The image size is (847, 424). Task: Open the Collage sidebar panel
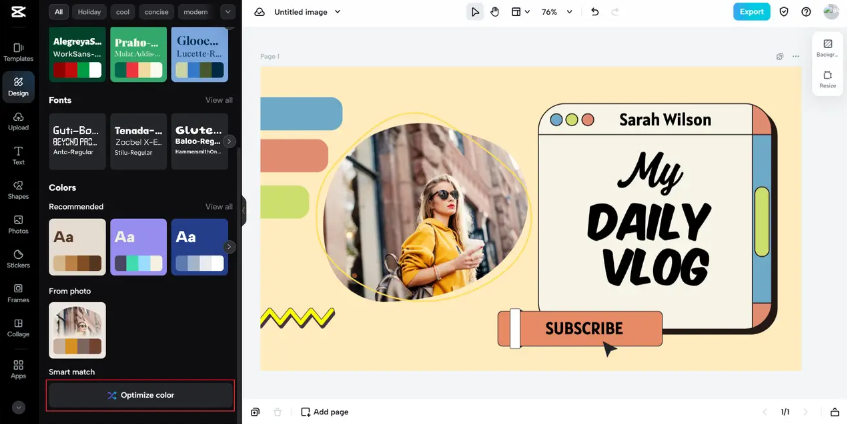click(18, 328)
